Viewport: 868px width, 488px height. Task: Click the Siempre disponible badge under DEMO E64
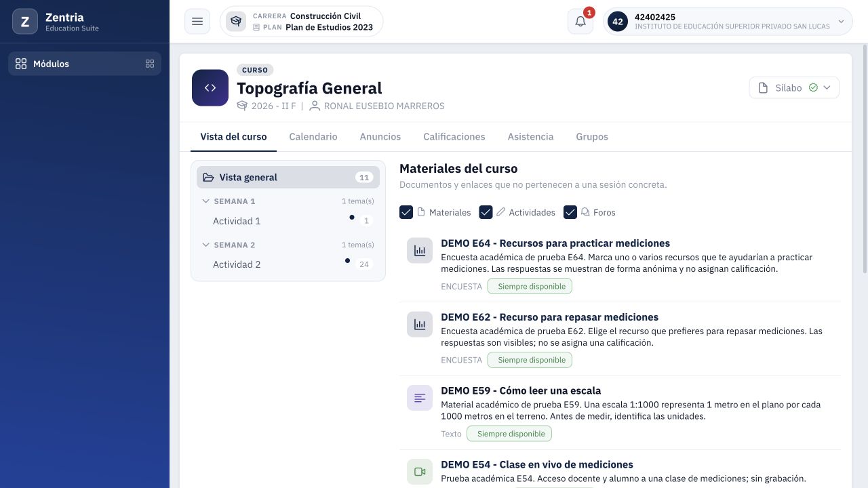tap(530, 287)
